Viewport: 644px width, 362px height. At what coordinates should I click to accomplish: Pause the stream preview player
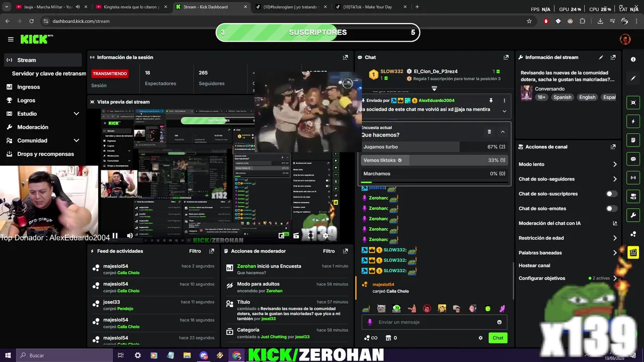click(115, 235)
